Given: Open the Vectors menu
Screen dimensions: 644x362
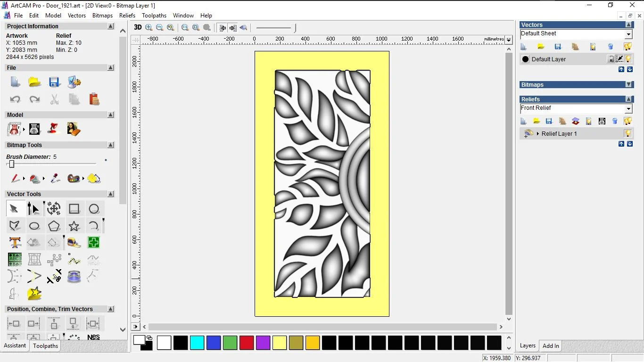Looking at the screenshot, I should [77, 16].
